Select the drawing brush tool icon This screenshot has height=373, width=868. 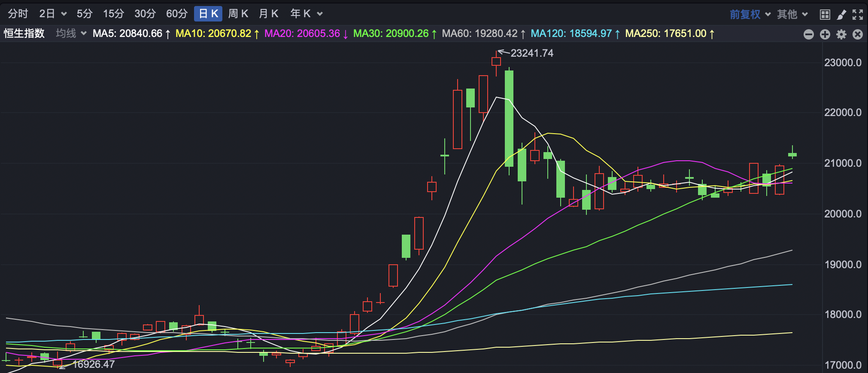click(x=841, y=15)
